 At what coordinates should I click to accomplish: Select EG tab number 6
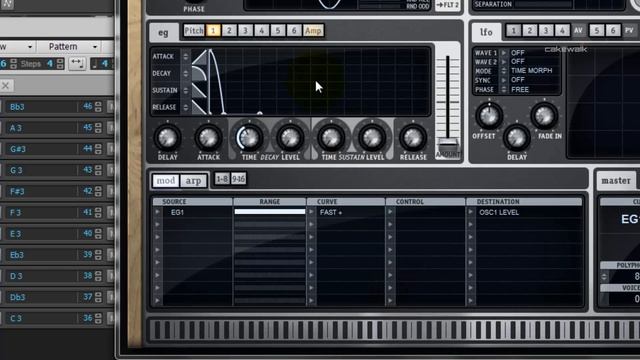pyautogui.click(x=294, y=31)
